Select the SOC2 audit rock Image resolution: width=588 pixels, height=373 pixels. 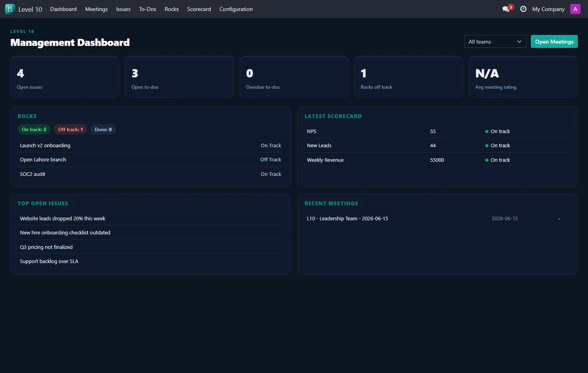(x=150, y=174)
